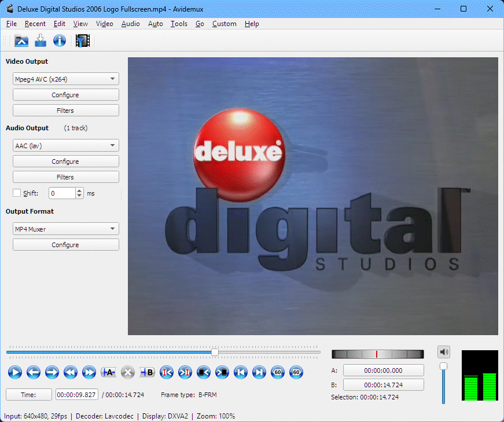
Task: Enable the audio Shift checkbox
Action: (x=17, y=193)
